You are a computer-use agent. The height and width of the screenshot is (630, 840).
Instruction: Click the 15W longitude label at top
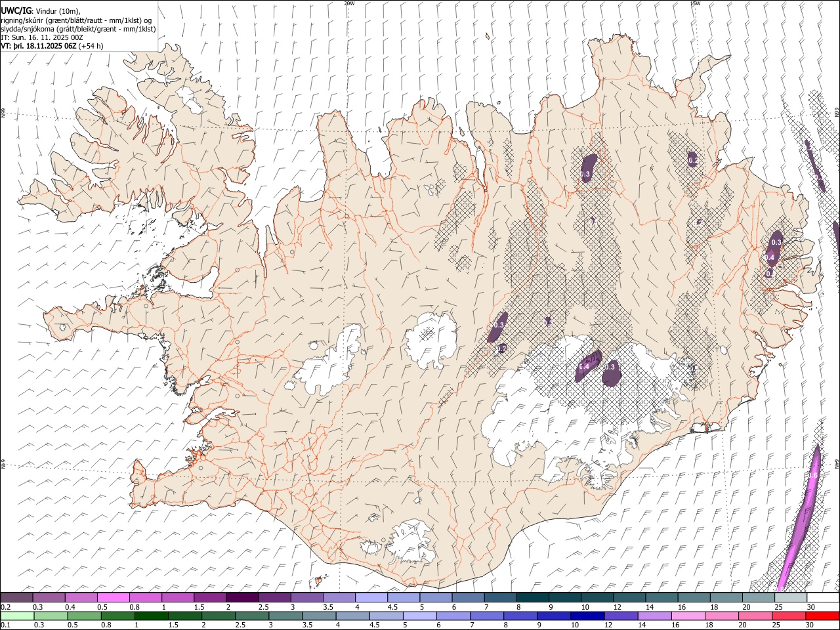pos(695,3)
